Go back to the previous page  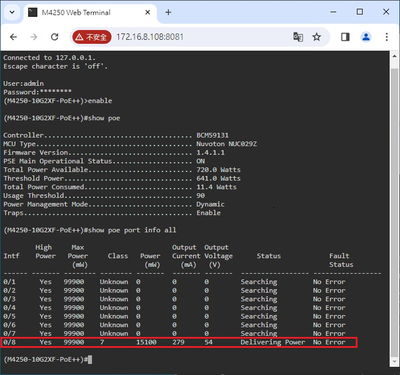click(13, 37)
